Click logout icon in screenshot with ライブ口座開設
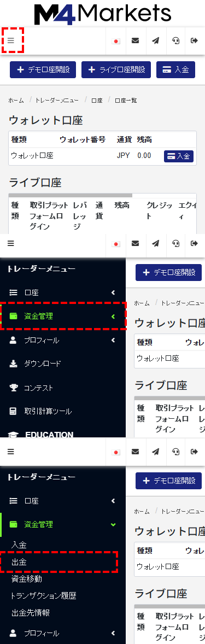The width and height of the screenshot is (205, 644). pos(194,40)
